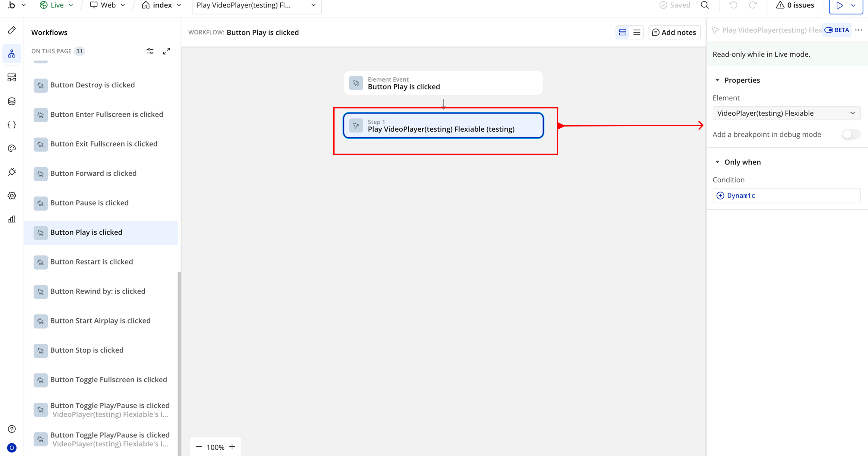The width and height of the screenshot is (868, 456).
Task: Open the Styles palette icon
Action: pyautogui.click(x=12, y=148)
